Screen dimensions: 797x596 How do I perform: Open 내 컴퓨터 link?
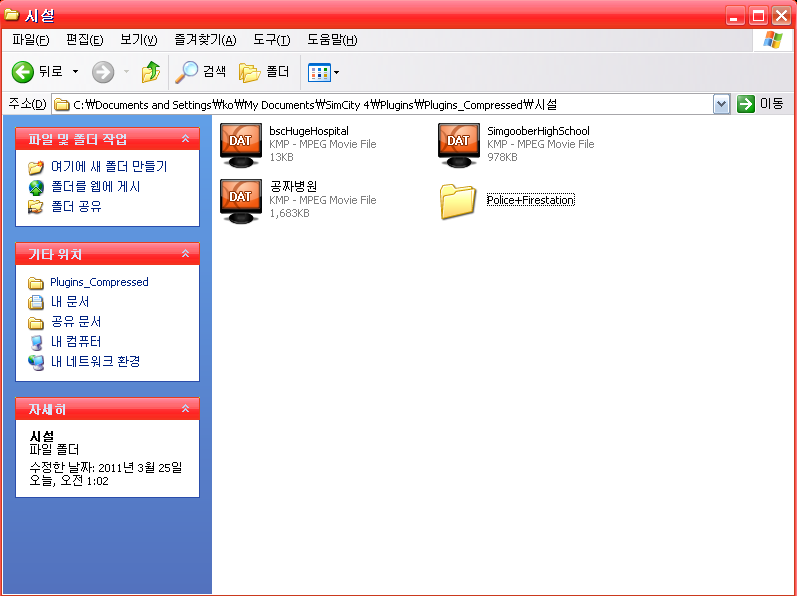click(76, 341)
